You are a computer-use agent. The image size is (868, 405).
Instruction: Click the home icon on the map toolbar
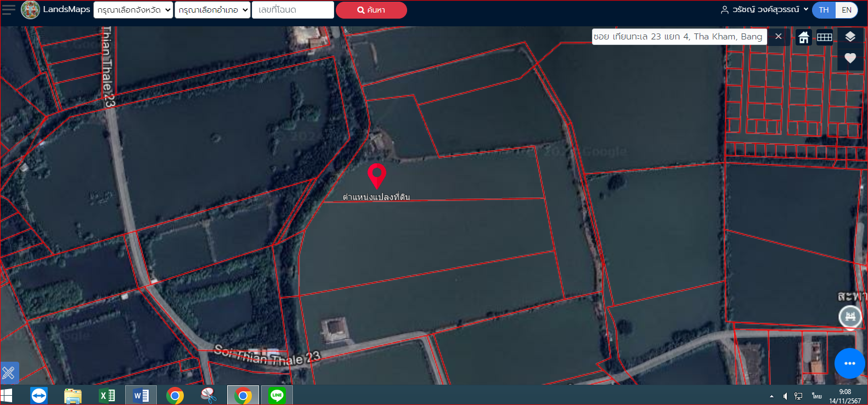click(x=803, y=37)
